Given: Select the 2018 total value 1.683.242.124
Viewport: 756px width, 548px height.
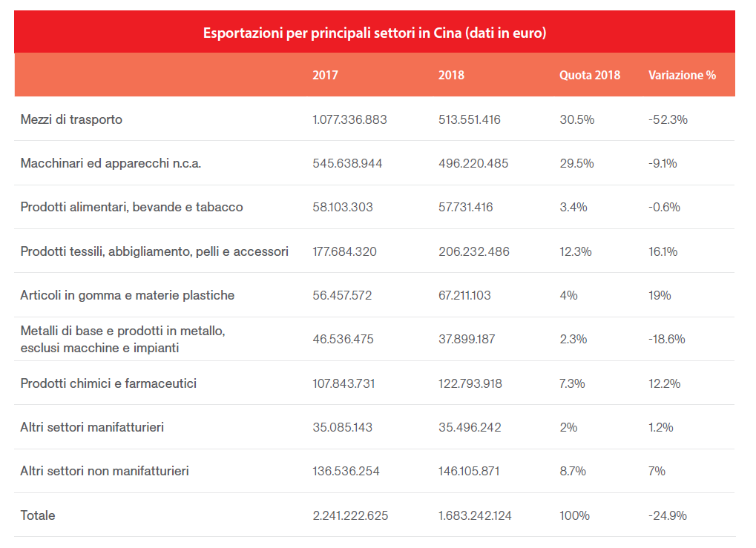Looking at the screenshot, I should tap(475, 515).
